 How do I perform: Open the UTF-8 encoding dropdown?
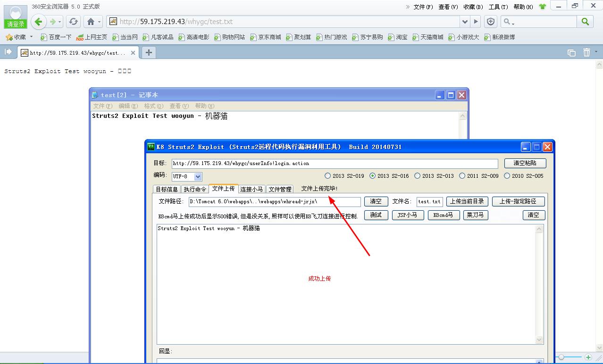[198, 177]
